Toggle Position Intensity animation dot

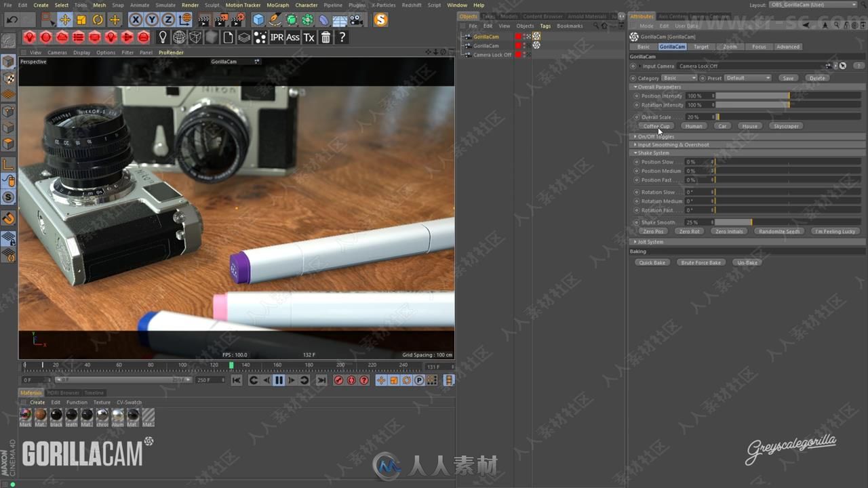click(637, 96)
